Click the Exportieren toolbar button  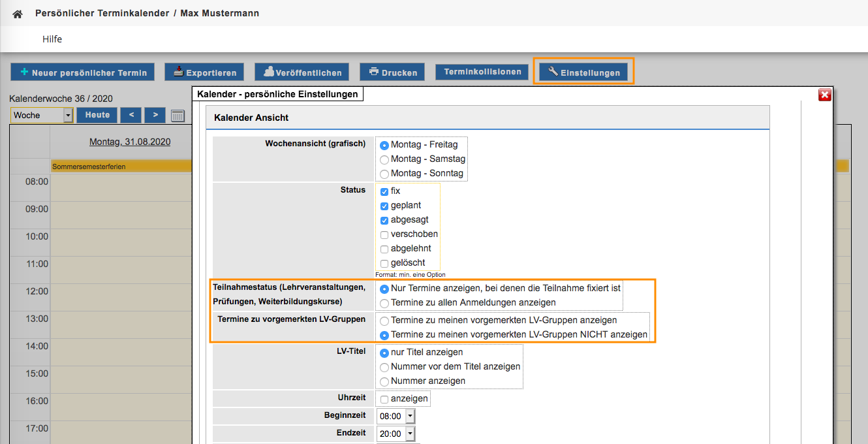pos(204,72)
